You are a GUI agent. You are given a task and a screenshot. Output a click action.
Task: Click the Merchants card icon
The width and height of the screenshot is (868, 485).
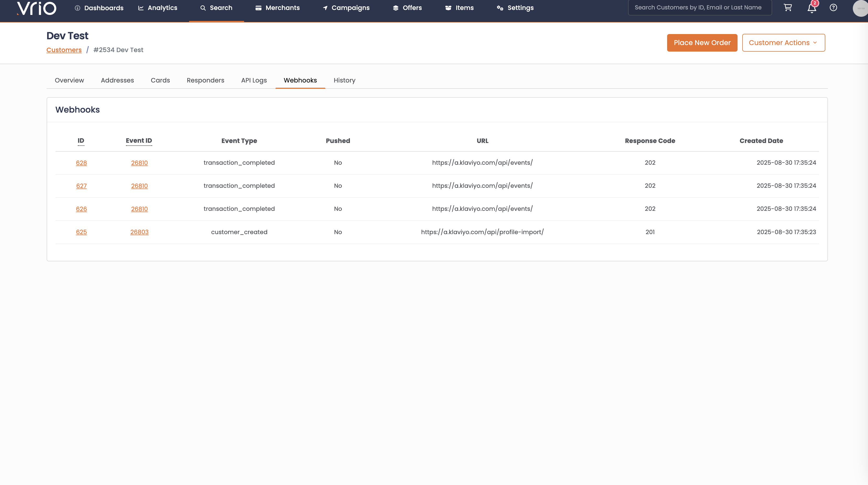tap(259, 8)
